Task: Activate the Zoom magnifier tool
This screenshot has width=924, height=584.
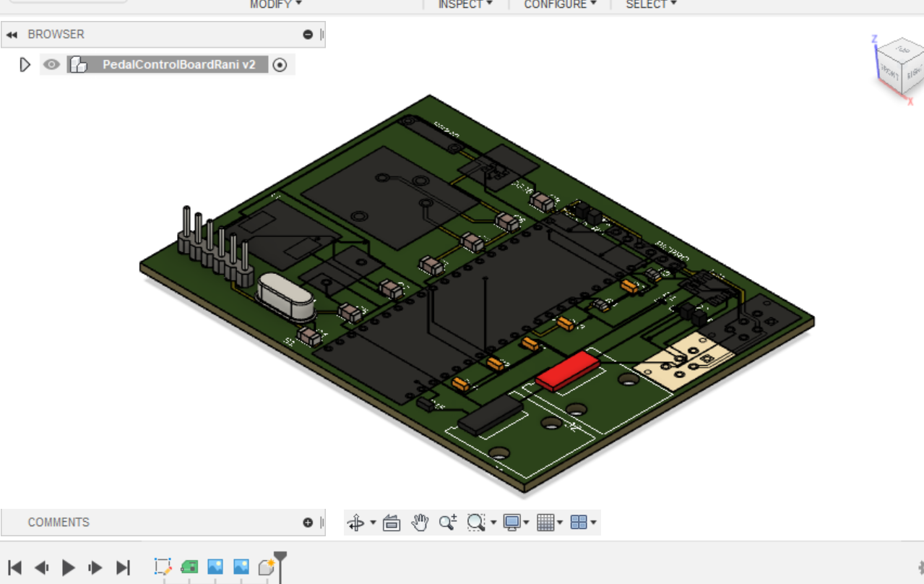Action: pyautogui.click(x=447, y=522)
